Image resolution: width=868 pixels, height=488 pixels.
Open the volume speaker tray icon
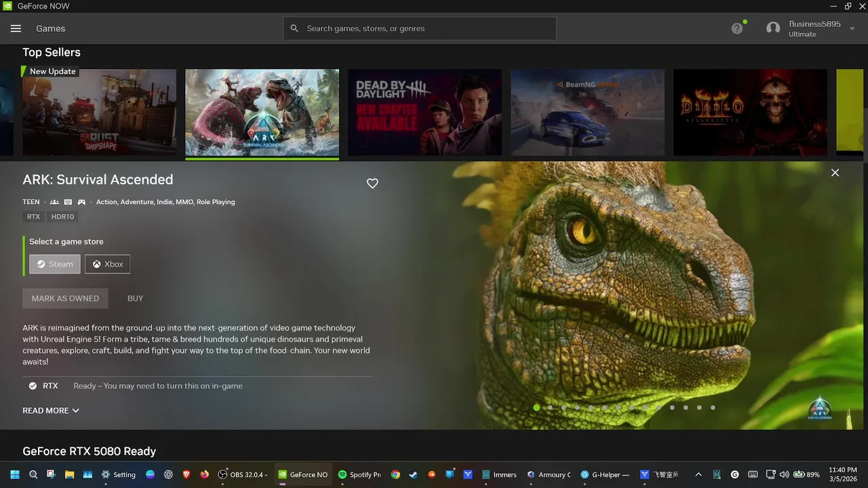pos(785,474)
